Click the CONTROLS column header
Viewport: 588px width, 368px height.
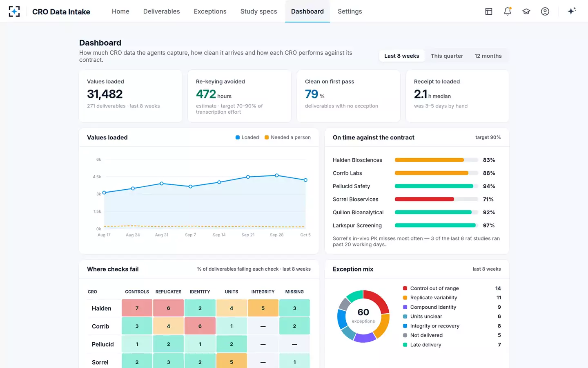137,292
